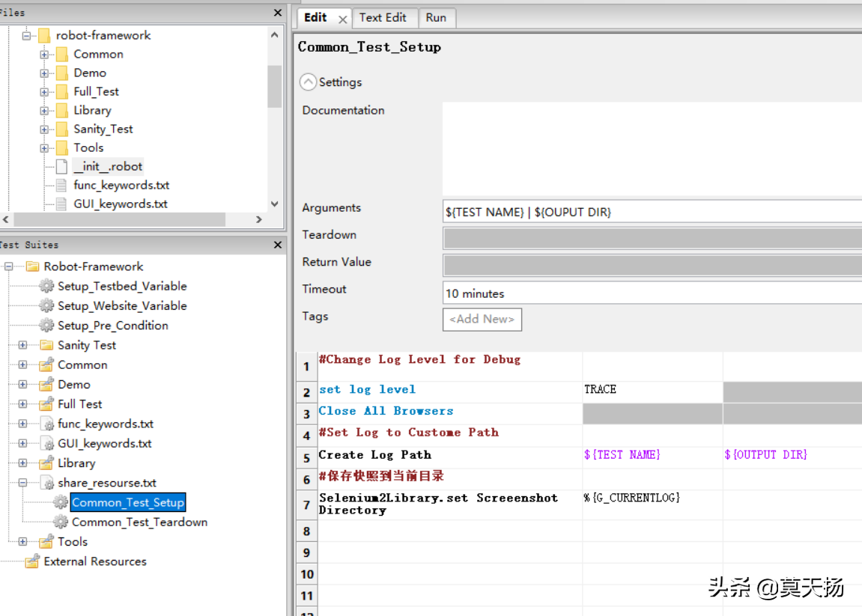This screenshot has width=862, height=616.
Task: Collapse the robot-framework folder in Files
Action: point(26,36)
